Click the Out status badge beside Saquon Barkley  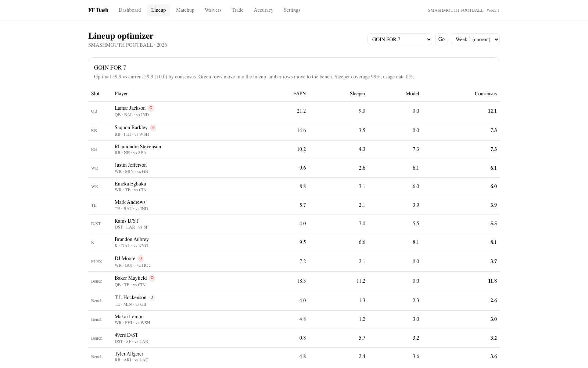(153, 128)
